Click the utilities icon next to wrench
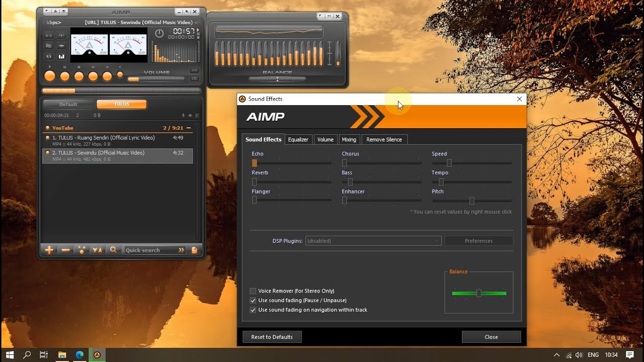The width and height of the screenshot is (644, 362). [64, 11]
